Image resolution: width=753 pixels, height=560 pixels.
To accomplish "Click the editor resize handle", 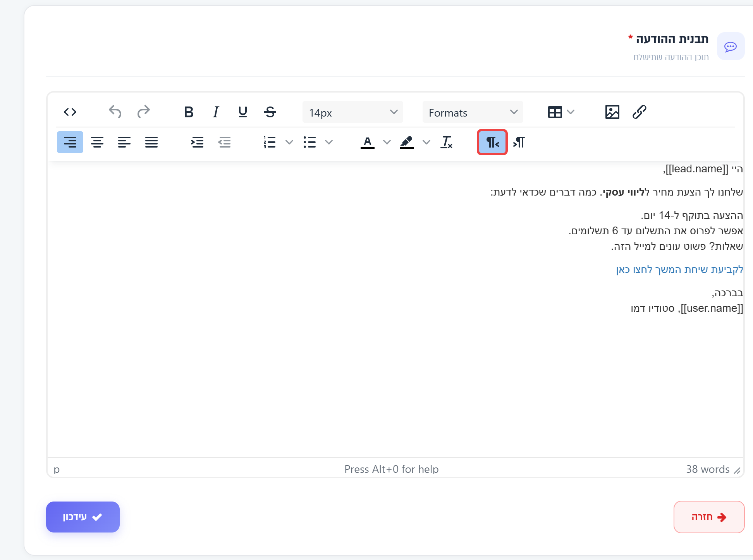I will (x=737, y=471).
